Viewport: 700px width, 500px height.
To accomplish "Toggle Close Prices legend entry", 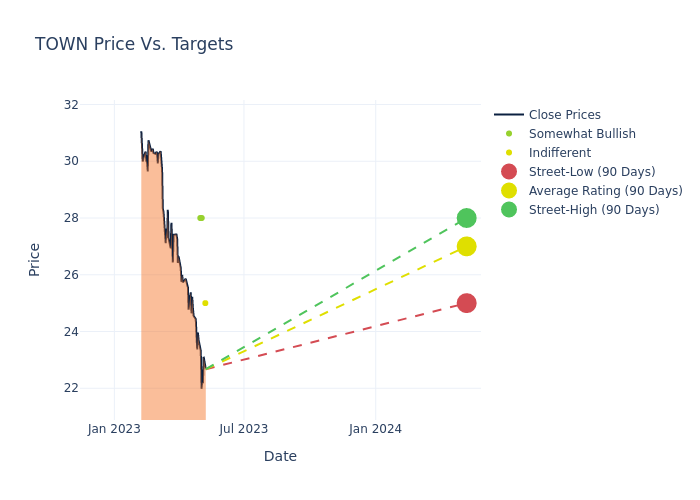I will click(x=564, y=115).
